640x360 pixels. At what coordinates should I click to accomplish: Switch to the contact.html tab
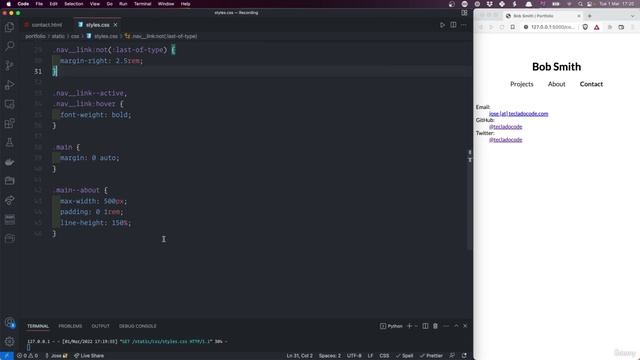click(43, 25)
